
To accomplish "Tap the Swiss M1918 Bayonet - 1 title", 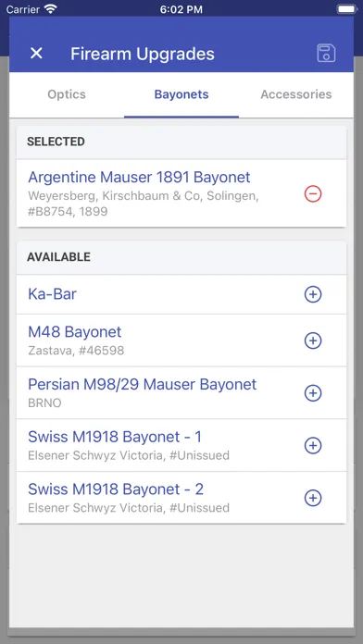I will point(115,437).
